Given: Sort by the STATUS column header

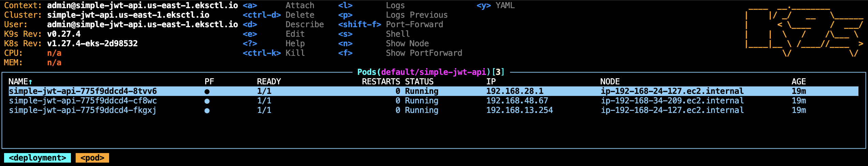Looking at the screenshot, I should (419, 82).
